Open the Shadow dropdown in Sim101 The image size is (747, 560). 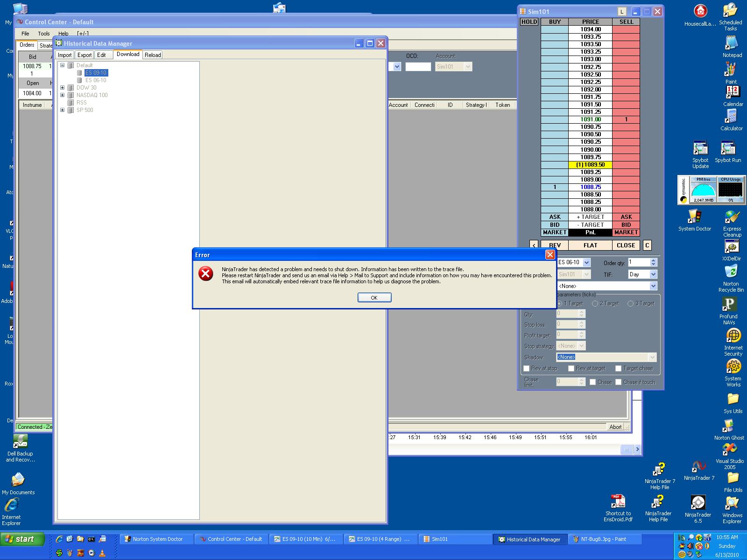653,357
